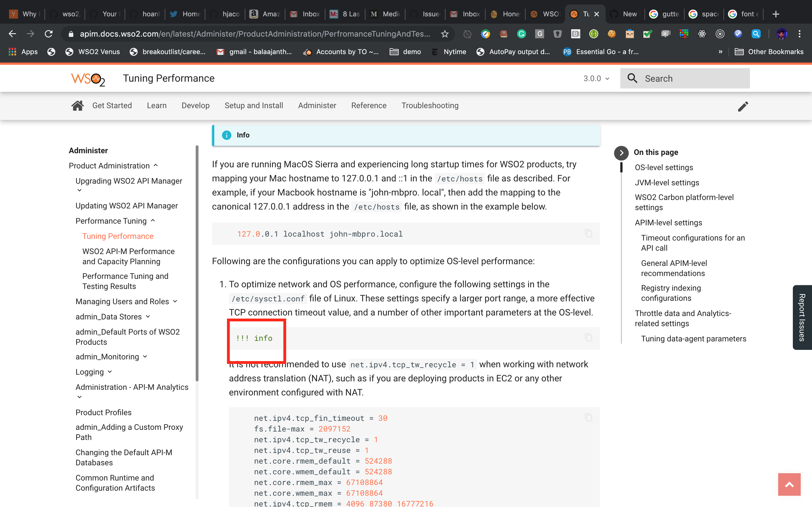The image size is (812, 507).
Task: Open the 3.0.0 version dropdown
Action: coord(596,79)
